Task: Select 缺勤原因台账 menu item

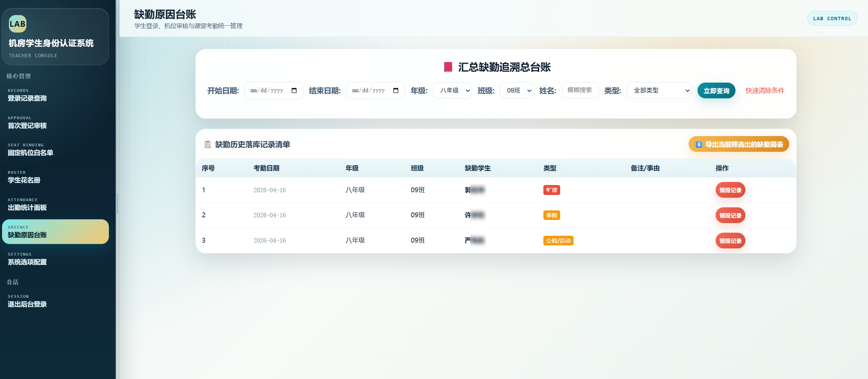Action: coord(55,232)
